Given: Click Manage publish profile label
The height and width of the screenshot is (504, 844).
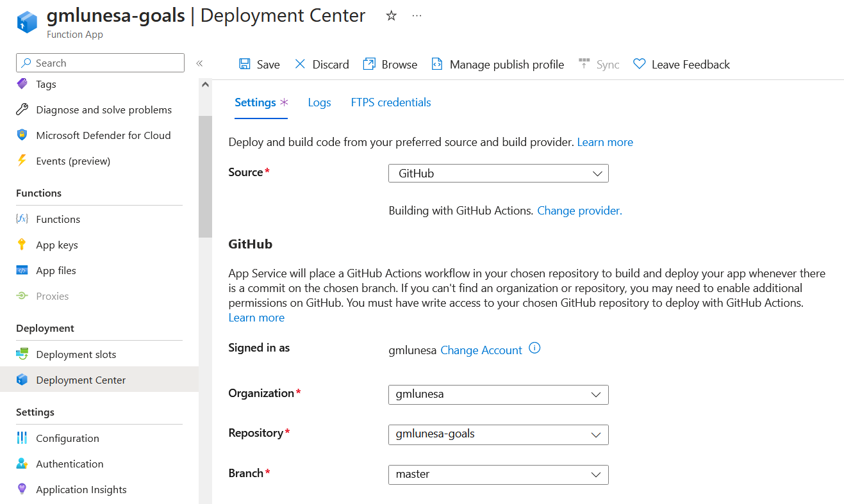Looking at the screenshot, I should pyautogui.click(x=507, y=65).
